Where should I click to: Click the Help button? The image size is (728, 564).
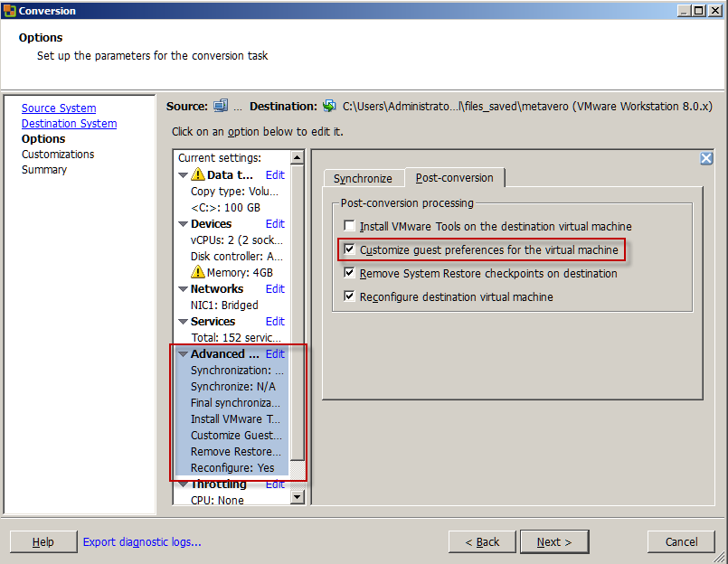tap(43, 541)
